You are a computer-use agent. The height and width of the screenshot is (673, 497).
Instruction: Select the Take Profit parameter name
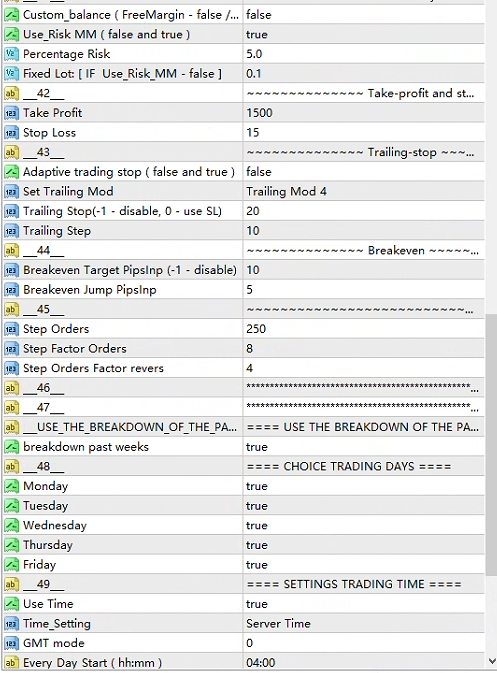pos(52,113)
